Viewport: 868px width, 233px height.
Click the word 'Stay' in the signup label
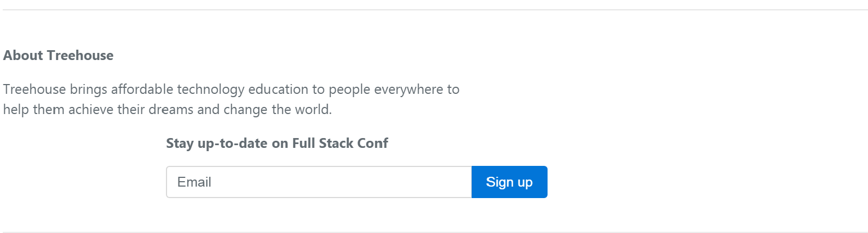pyautogui.click(x=180, y=144)
